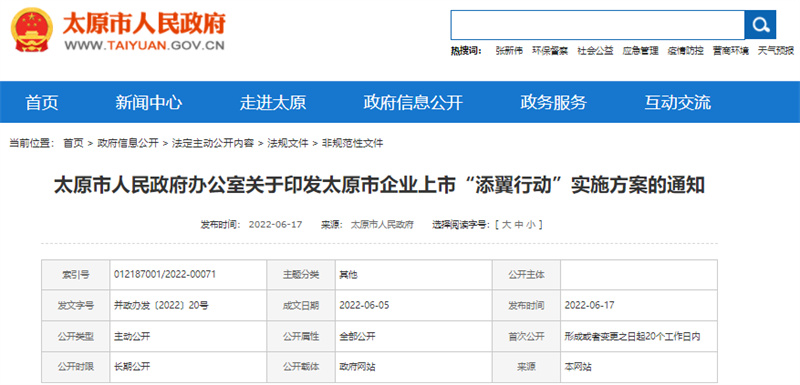Open 法规文件 breadcrumb link
Screen dimensions: 800x385
click(x=288, y=143)
